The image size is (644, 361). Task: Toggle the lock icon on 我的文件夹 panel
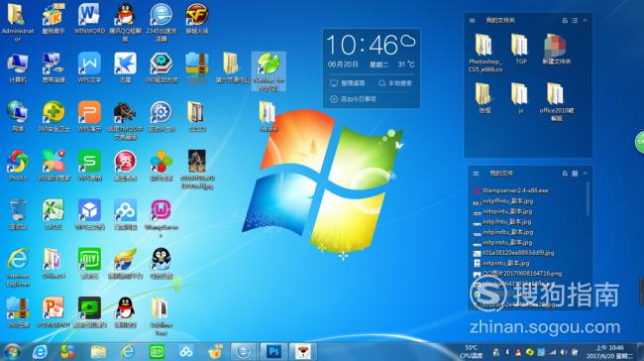(565, 20)
